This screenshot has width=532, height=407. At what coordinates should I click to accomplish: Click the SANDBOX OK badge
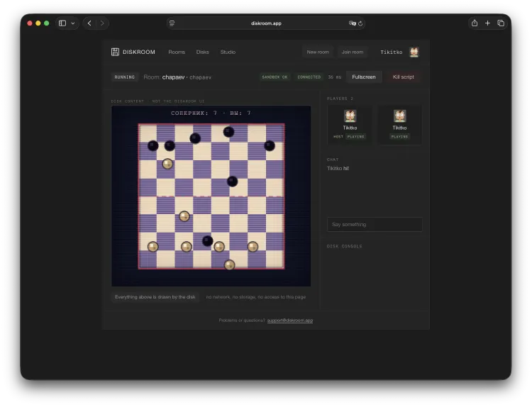click(x=275, y=77)
